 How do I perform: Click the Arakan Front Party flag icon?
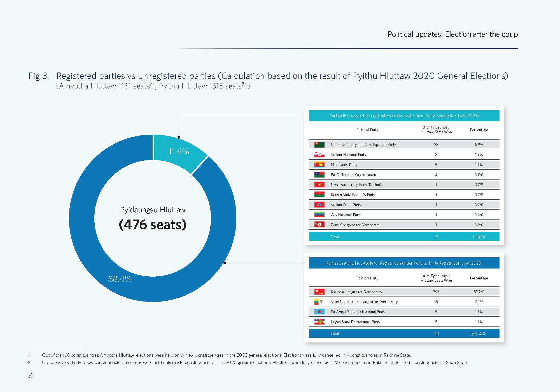pos(319,205)
